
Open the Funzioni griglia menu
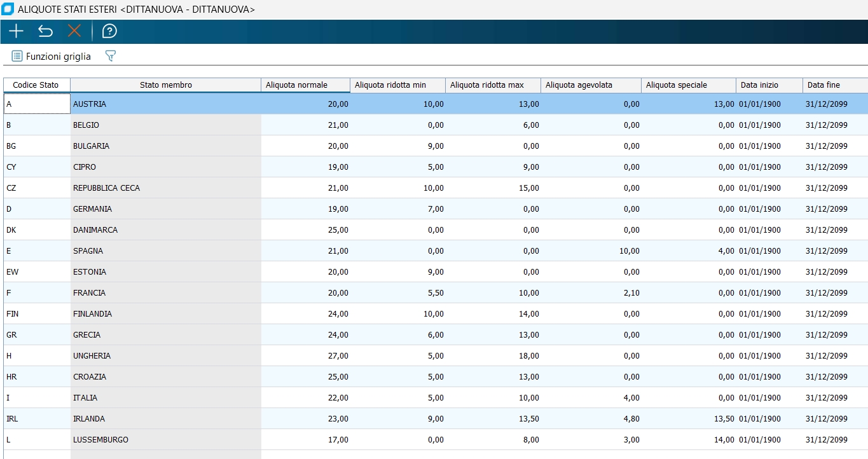[52, 57]
